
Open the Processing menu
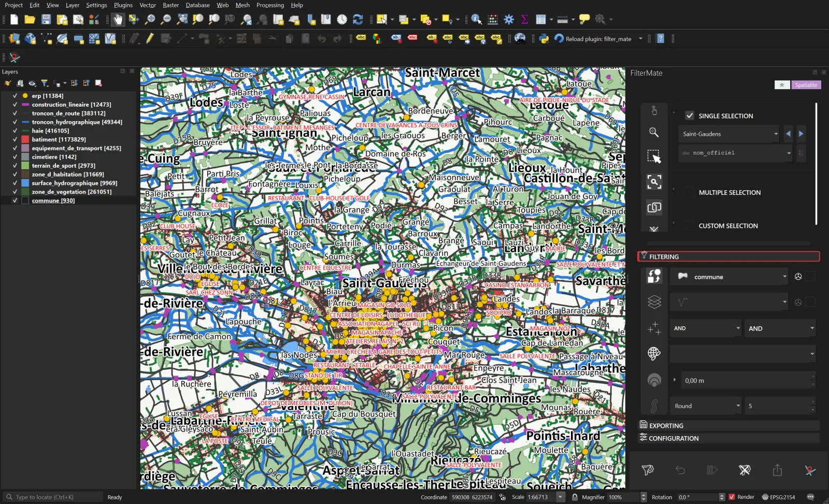point(270,5)
